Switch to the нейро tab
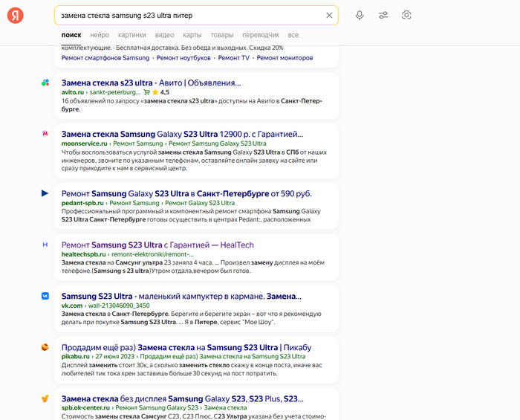The height and width of the screenshot is (420, 520). coord(100,35)
